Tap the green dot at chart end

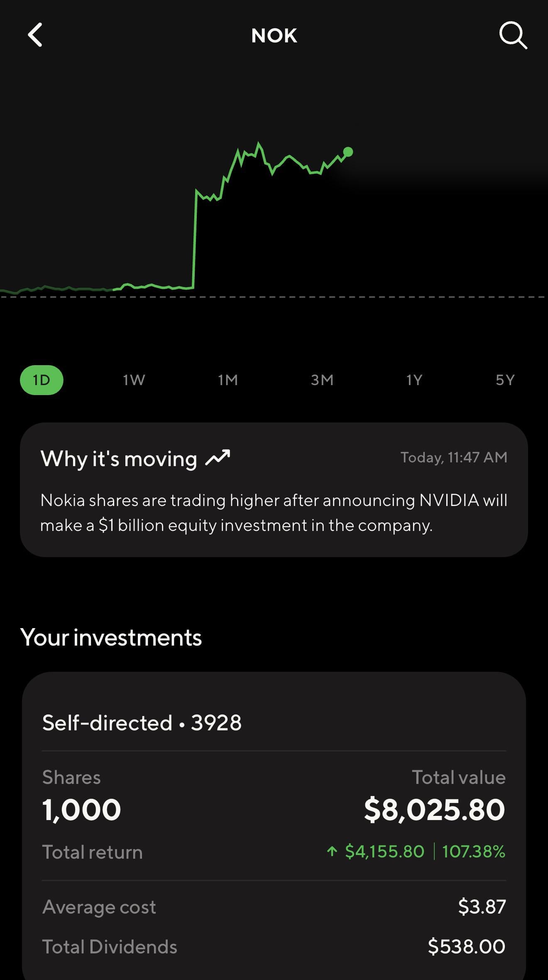[x=348, y=152]
